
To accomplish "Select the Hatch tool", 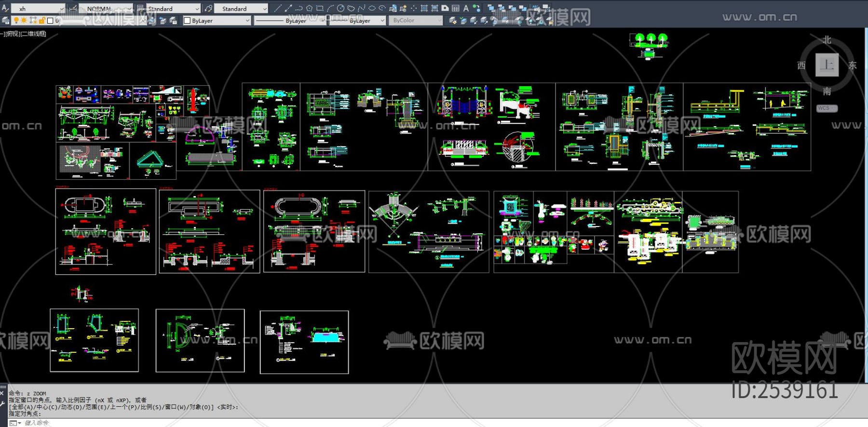I will [x=424, y=8].
